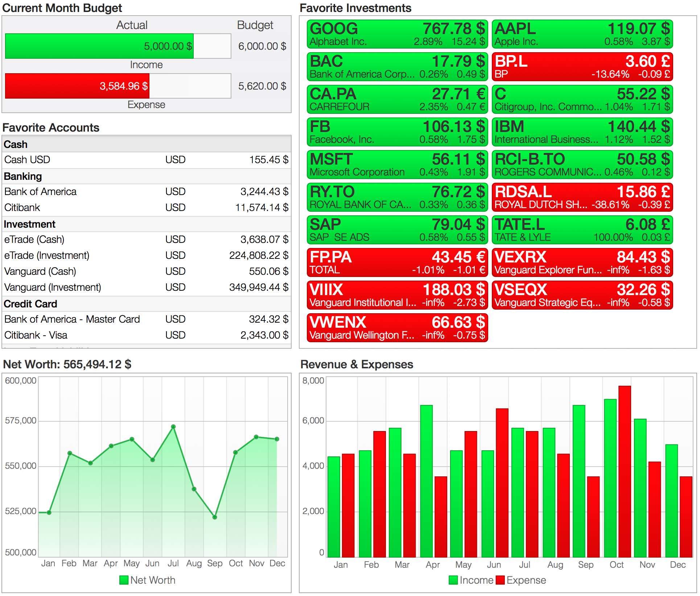The width and height of the screenshot is (700, 596).
Task: Open the RY.TO Royal Bank tile
Action: pyautogui.click(x=398, y=197)
